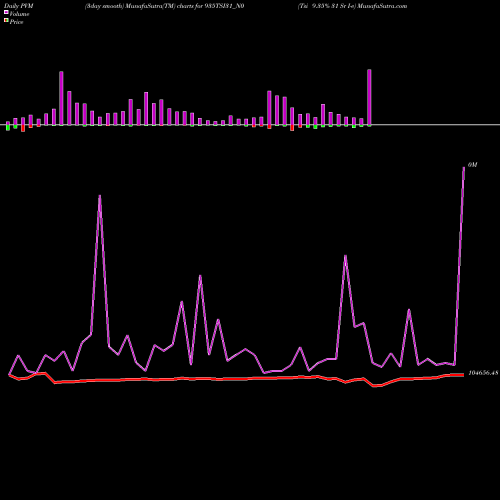The image size is (500, 500).
Task: Click the Price legend color swatch
Action: pyautogui.click(x=6, y=21)
